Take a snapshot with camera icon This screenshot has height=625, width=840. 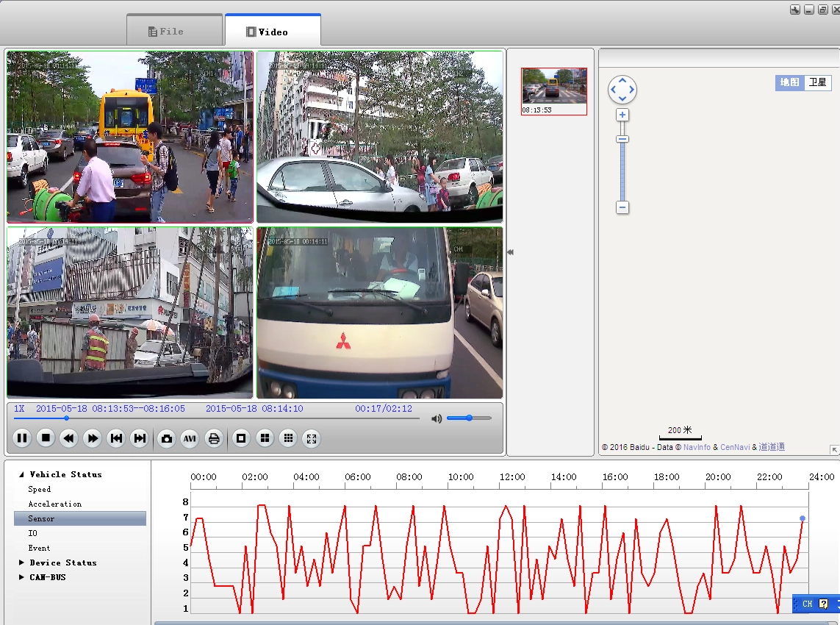(167, 438)
